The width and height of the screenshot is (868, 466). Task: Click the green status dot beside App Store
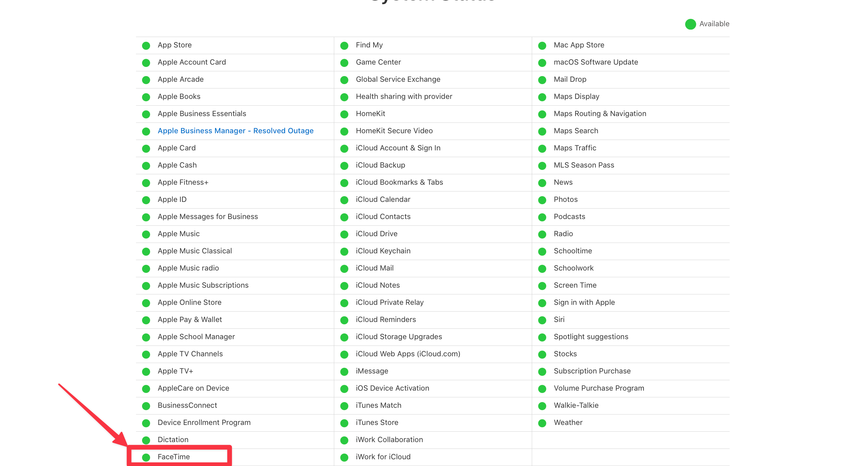point(146,45)
